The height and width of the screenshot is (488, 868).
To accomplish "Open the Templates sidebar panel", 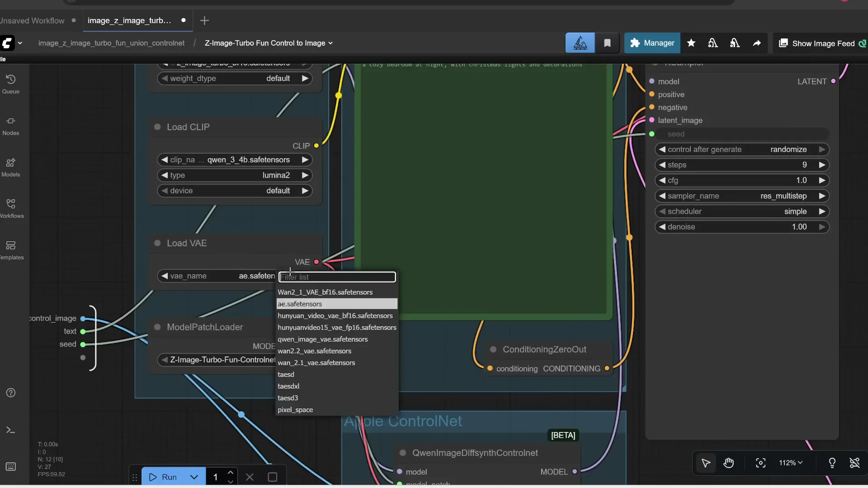I will coord(11,250).
